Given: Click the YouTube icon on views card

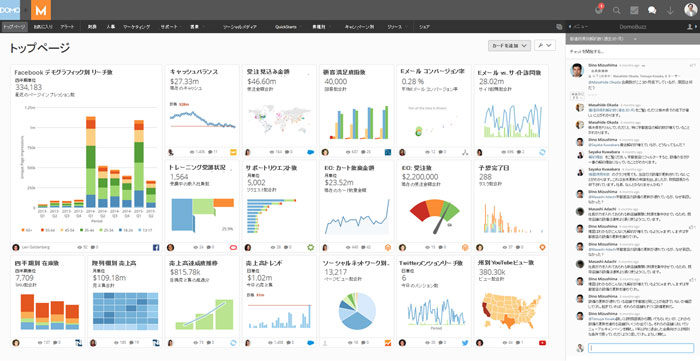Looking at the screenshot, I should click(x=542, y=343).
